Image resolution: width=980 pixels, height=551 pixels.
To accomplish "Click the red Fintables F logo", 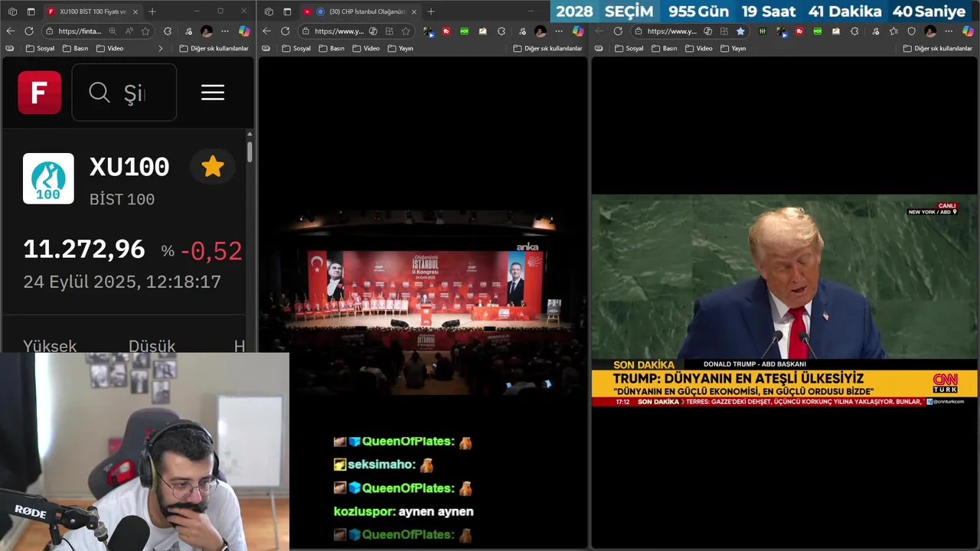I will (40, 93).
